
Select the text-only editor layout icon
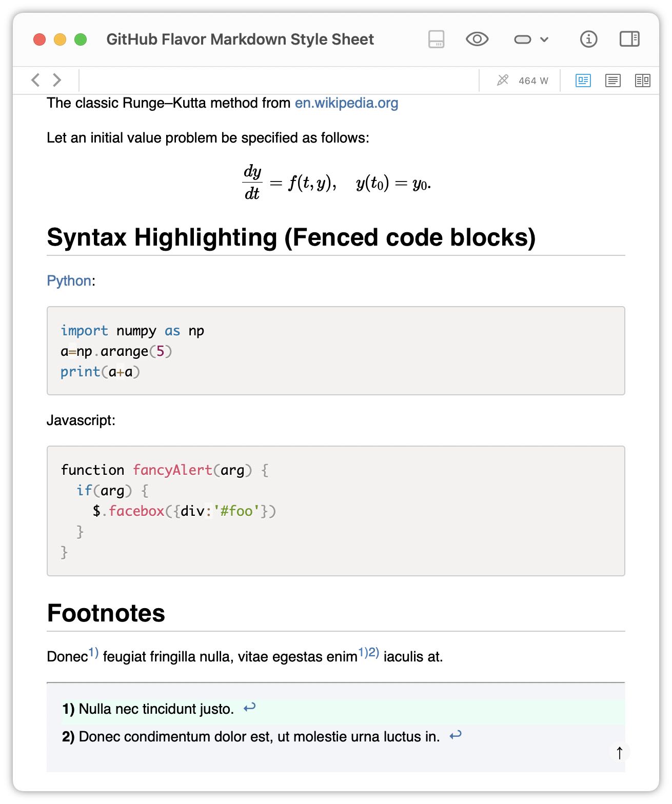coord(613,81)
